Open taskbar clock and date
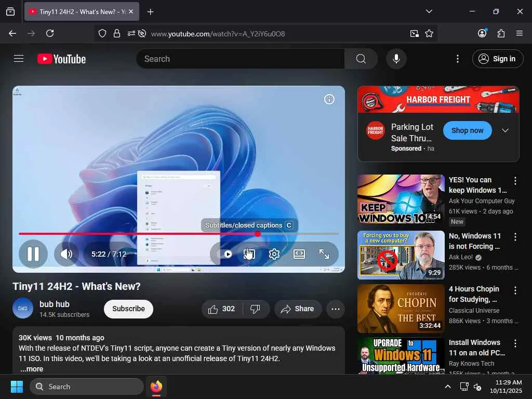532x399 pixels. 506,387
